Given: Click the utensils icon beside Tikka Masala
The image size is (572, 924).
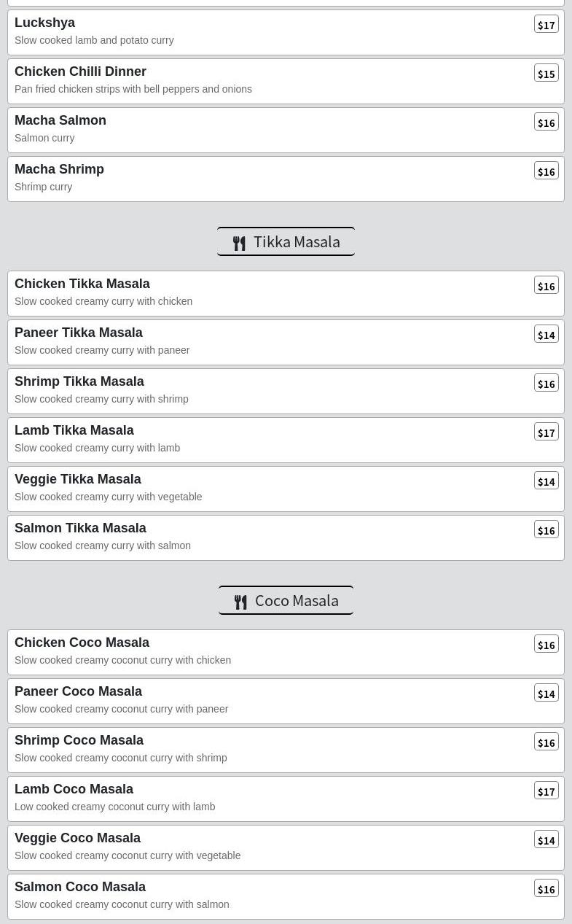Looking at the screenshot, I should pos(239,243).
